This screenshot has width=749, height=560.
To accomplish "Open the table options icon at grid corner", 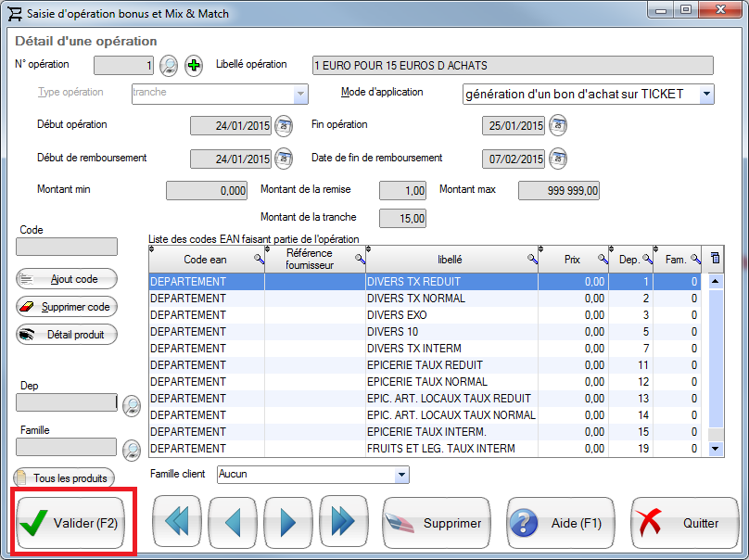I will click(x=715, y=259).
